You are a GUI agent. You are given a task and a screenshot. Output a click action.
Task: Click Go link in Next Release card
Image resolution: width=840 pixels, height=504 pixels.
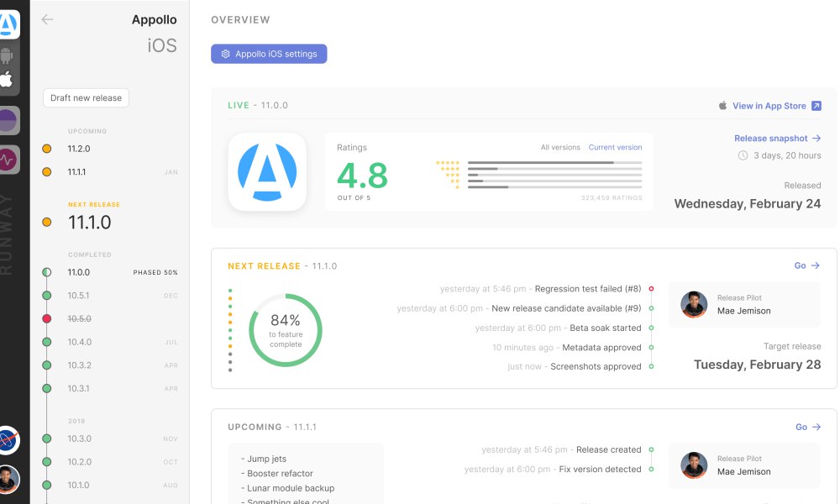800,265
